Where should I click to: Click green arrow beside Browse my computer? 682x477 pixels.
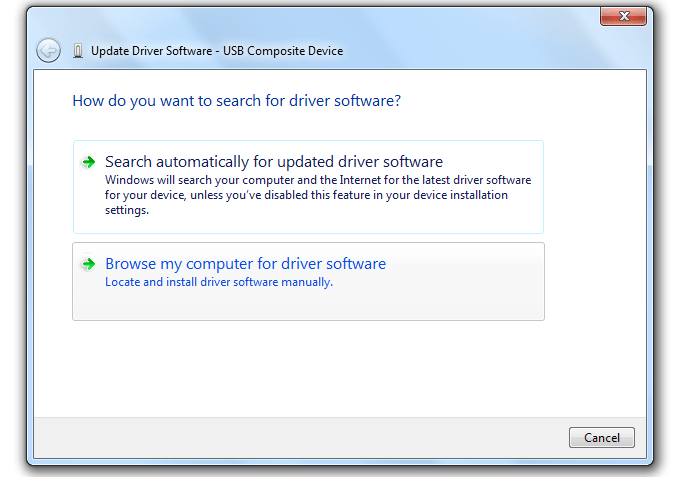pos(89,265)
